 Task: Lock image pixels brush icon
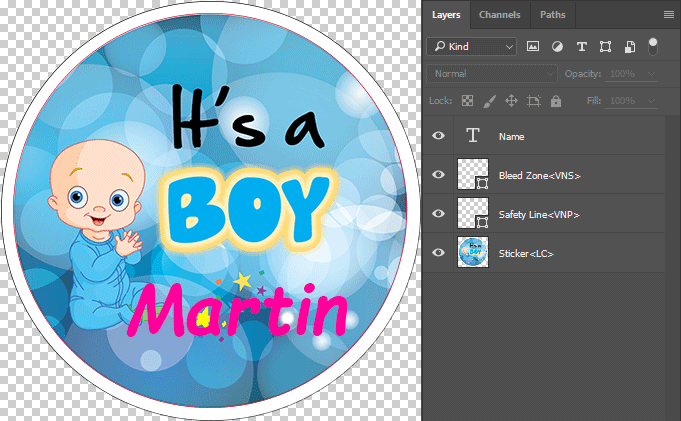click(x=489, y=101)
